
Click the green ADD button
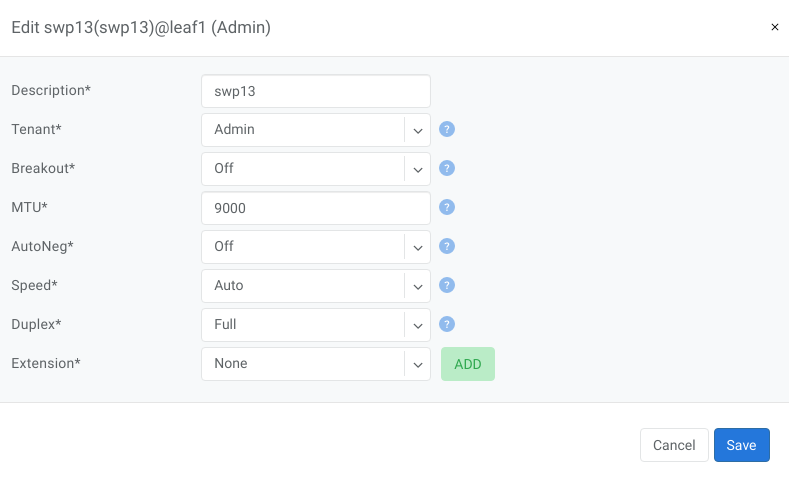tap(467, 364)
